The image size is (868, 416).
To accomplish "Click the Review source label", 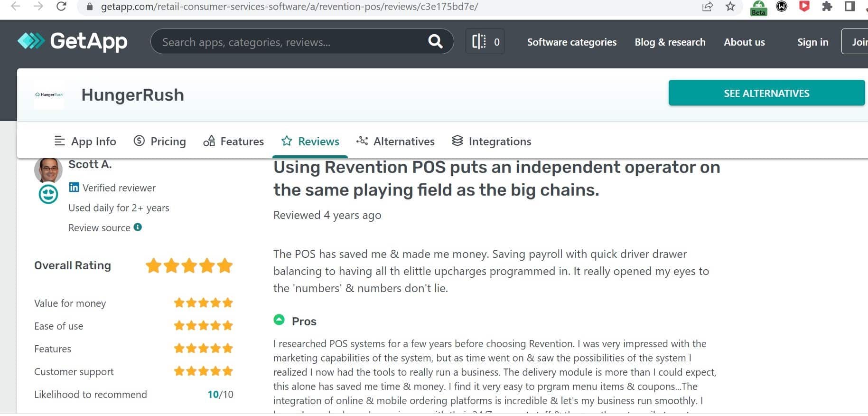I will coord(99,227).
